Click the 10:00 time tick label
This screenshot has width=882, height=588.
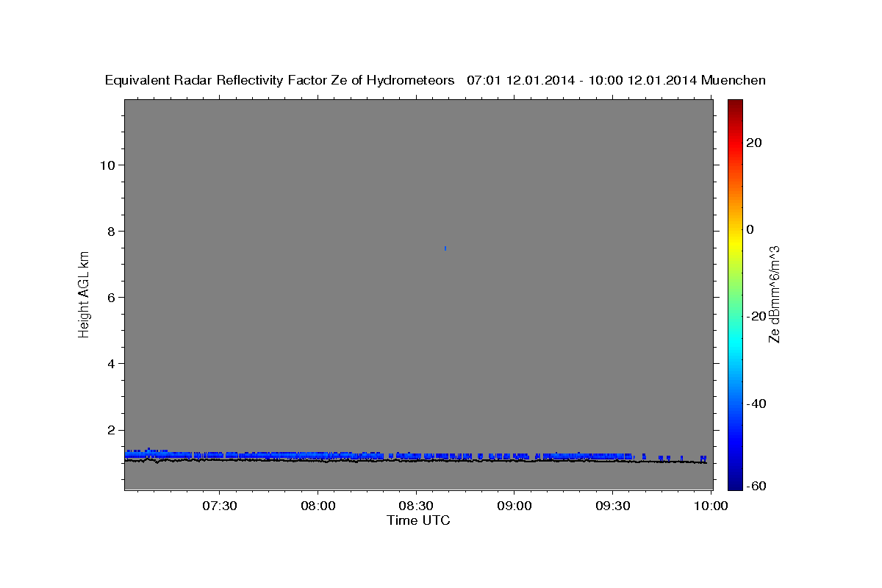[x=711, y=506]
